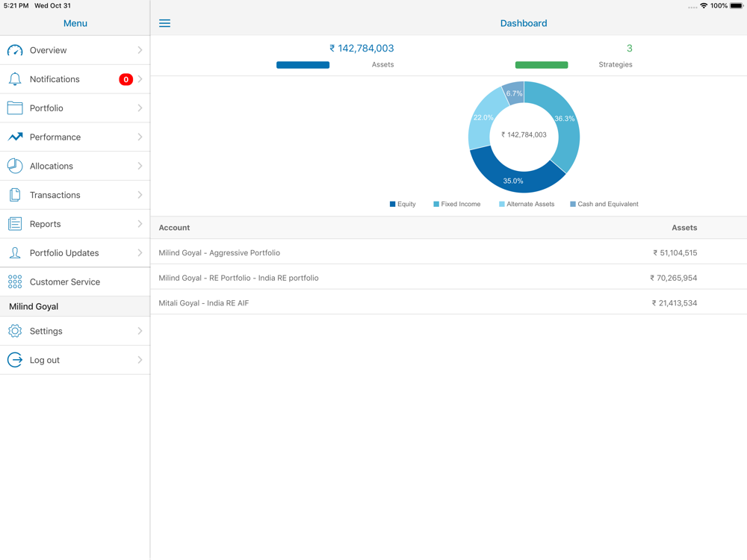Viewport: 747px width, 560px height.
Task: Tap the battery status icon
Action: (737, 6)
